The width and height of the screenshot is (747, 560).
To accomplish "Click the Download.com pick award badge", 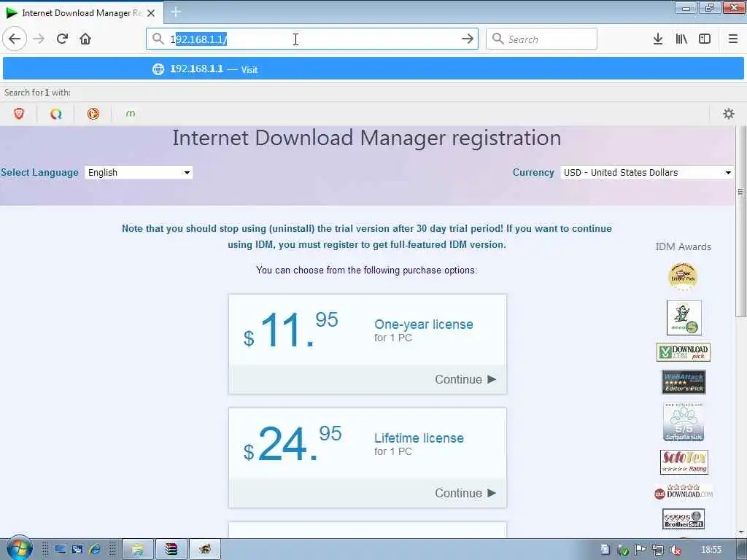I will [x=684, y=352].
